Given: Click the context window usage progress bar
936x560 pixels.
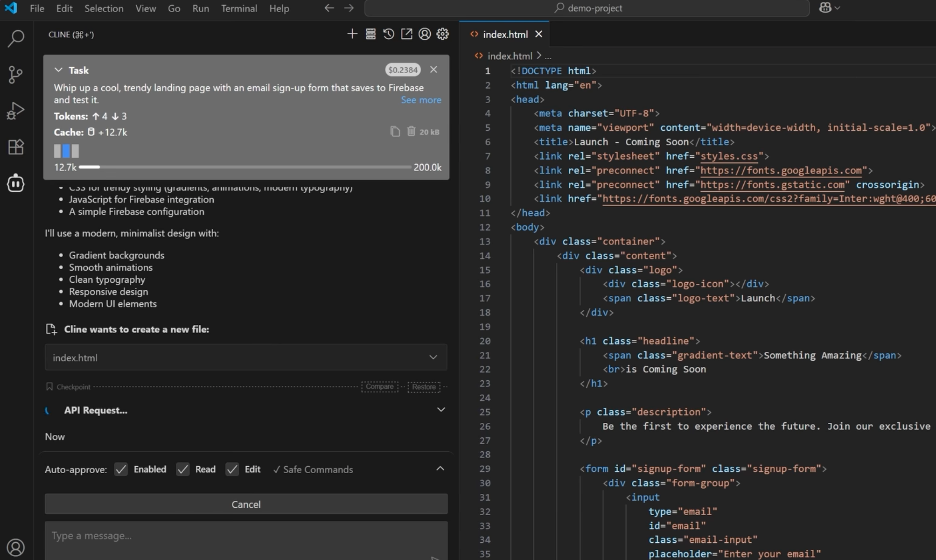Looking at the screenshot, I should pos(245,167).
